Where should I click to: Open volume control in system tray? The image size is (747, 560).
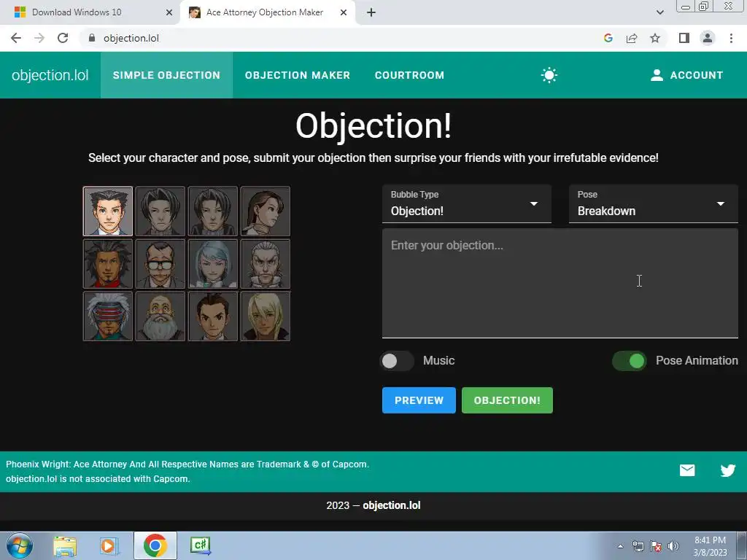click(673, 546)
